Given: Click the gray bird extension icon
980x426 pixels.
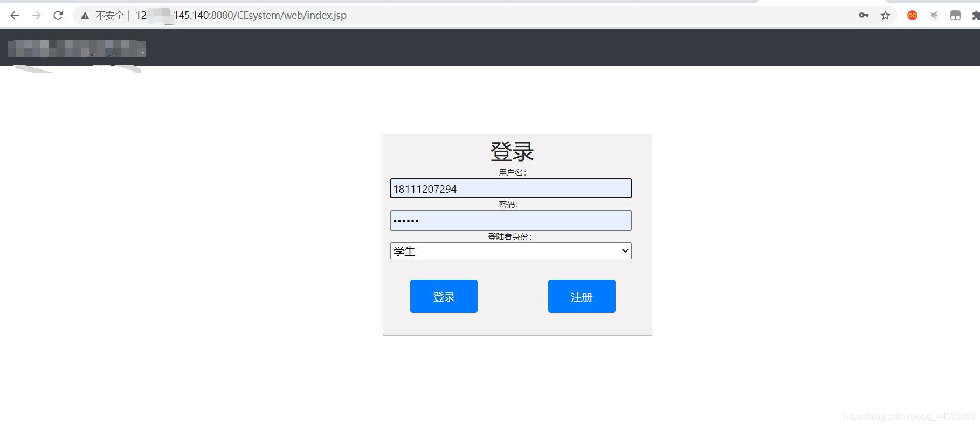Looking at the screenshot, I should point(934,16).
